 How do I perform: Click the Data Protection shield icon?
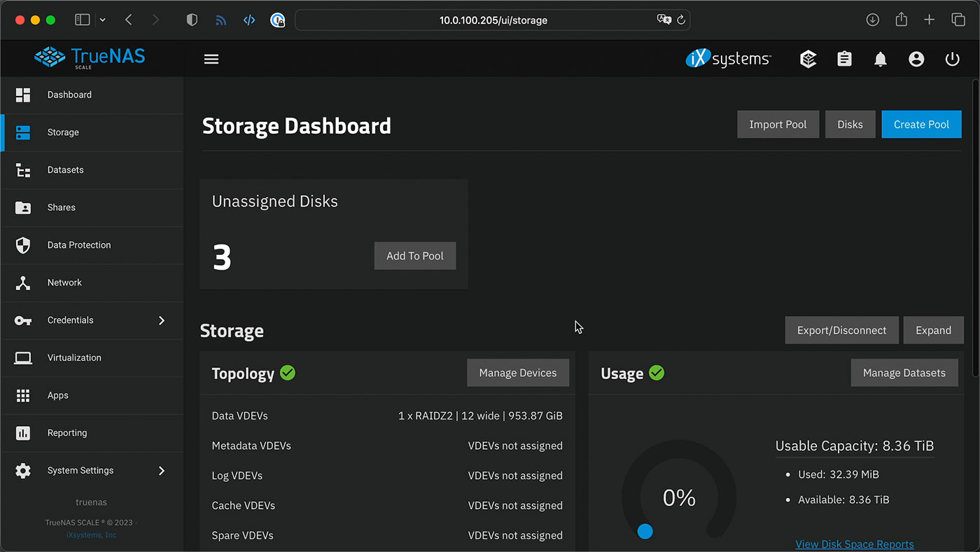click(23, 245)
